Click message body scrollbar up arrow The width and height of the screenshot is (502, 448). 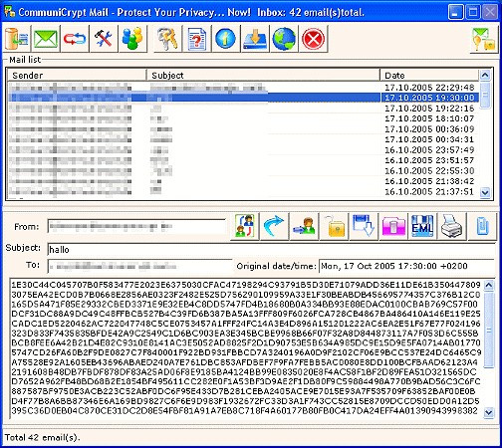[x=489, y=285]
